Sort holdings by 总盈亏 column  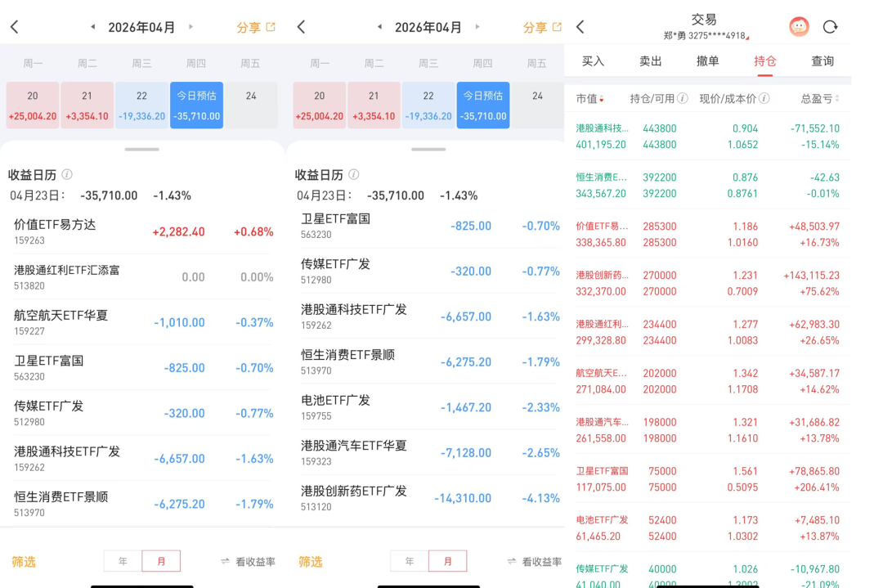(x=820, y=99)
